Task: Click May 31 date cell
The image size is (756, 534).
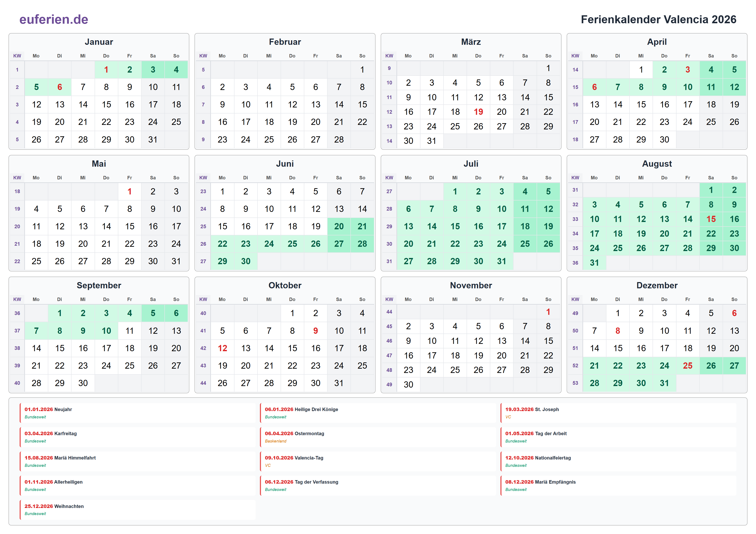Action: (176, 261)
